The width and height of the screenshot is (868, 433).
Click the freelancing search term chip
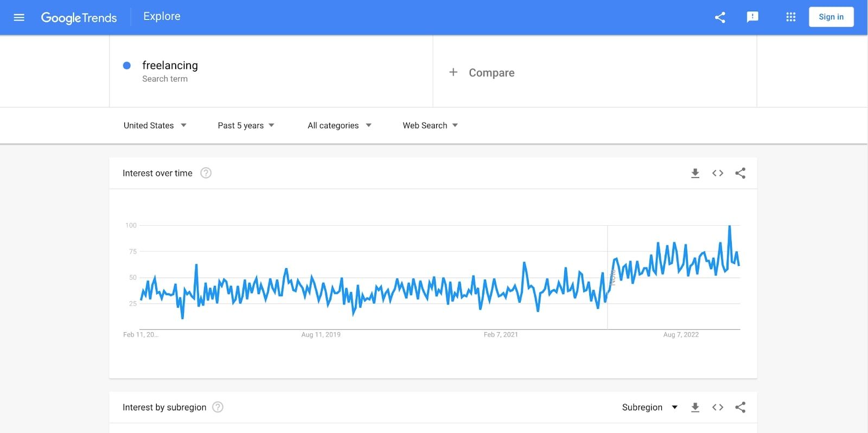[x=170, y=65]
